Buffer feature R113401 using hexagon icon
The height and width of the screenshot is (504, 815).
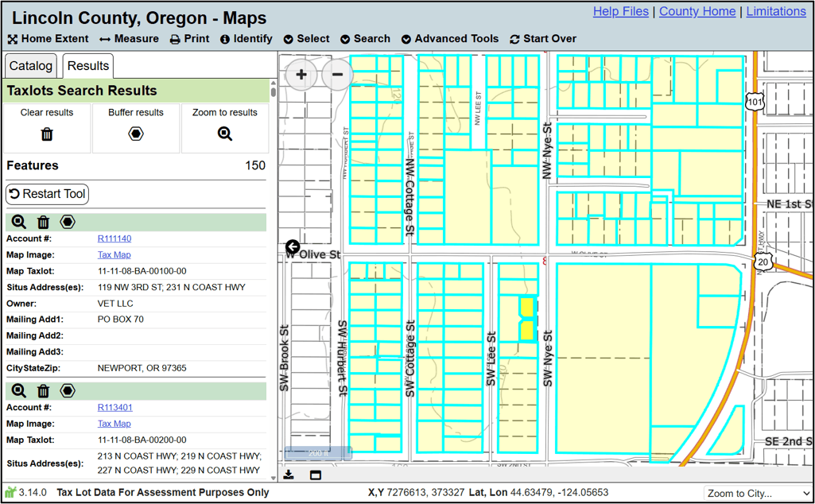pyautogui.click(x=68, y=391)
